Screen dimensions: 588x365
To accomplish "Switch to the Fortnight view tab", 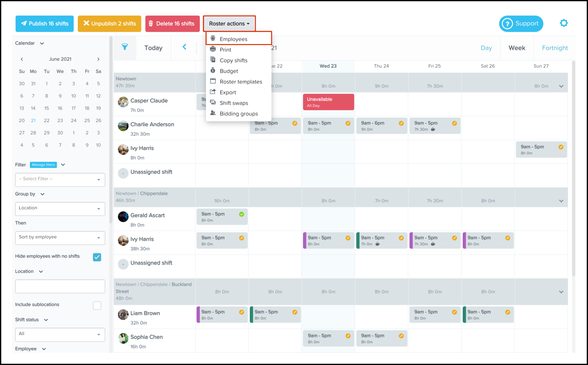I will click(554, 48).
